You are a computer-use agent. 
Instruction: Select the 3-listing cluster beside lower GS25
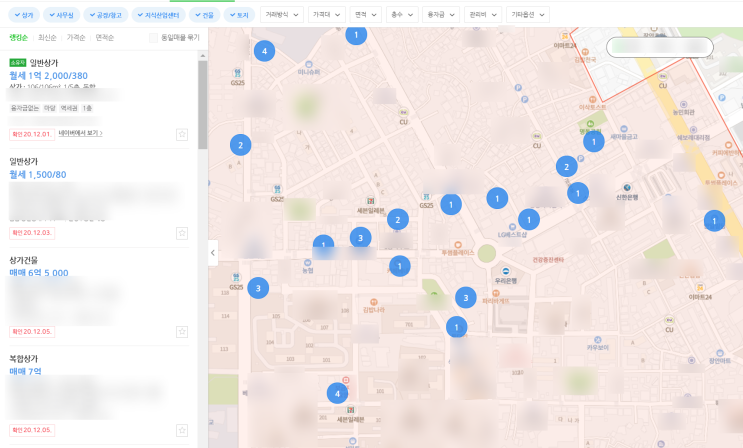click(x=258, y=288)
